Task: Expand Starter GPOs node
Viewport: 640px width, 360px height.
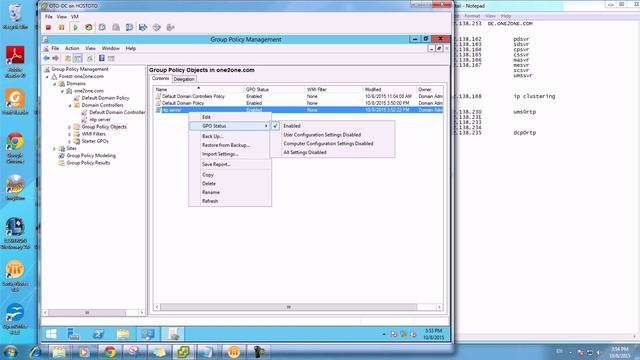Action: tap(70, 142)
